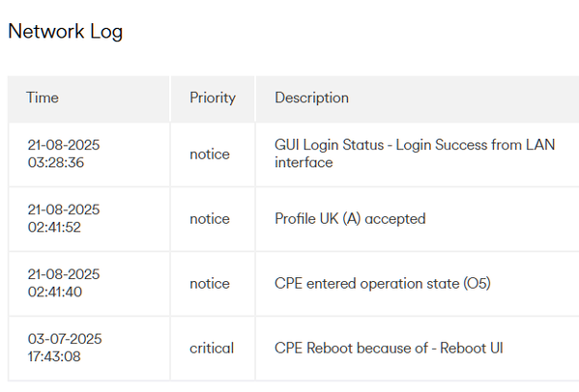This screenshot has width=579, height=392.
Task: Select CPE entered operation state (O5) entry
Action: (x=383, y=284)
